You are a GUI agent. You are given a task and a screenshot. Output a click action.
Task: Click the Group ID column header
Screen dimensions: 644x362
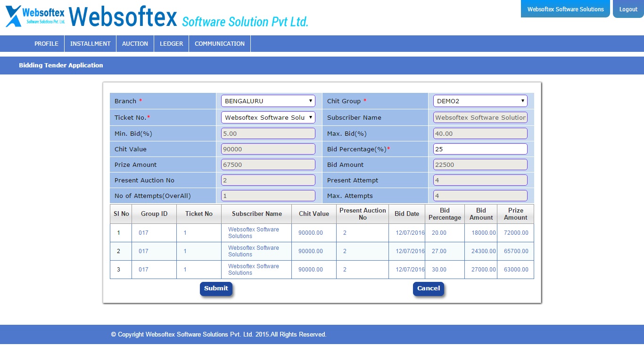pyautogui.click(x=154, y=214)
